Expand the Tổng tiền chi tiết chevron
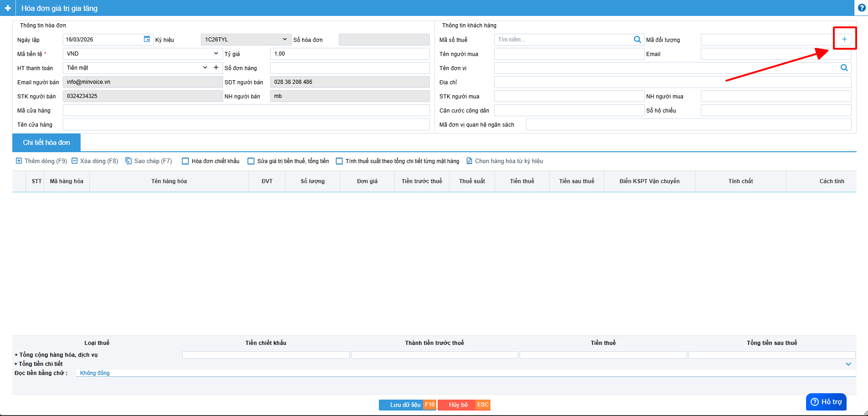 (x=848, y=364)
